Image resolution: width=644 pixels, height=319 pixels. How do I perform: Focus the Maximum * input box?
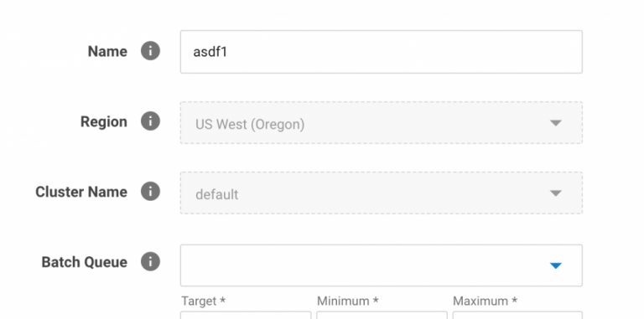coord(517,315)
